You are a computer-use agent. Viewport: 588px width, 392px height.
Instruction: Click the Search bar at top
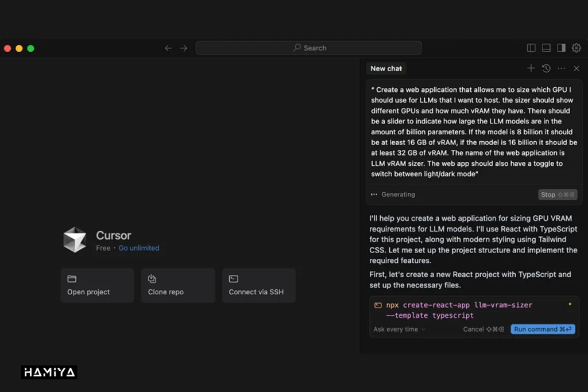pyautogui.click(x=308, y=48)
